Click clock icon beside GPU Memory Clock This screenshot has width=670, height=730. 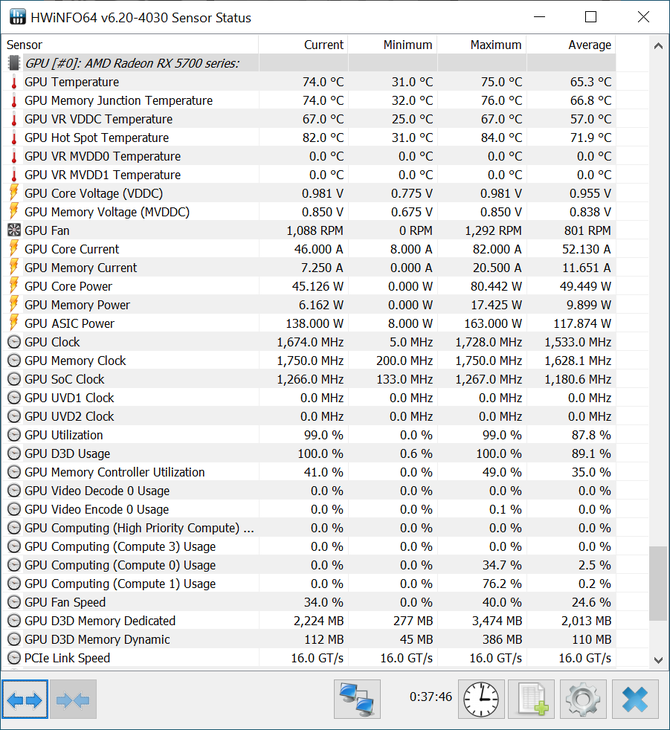click(x=14, y=361)
